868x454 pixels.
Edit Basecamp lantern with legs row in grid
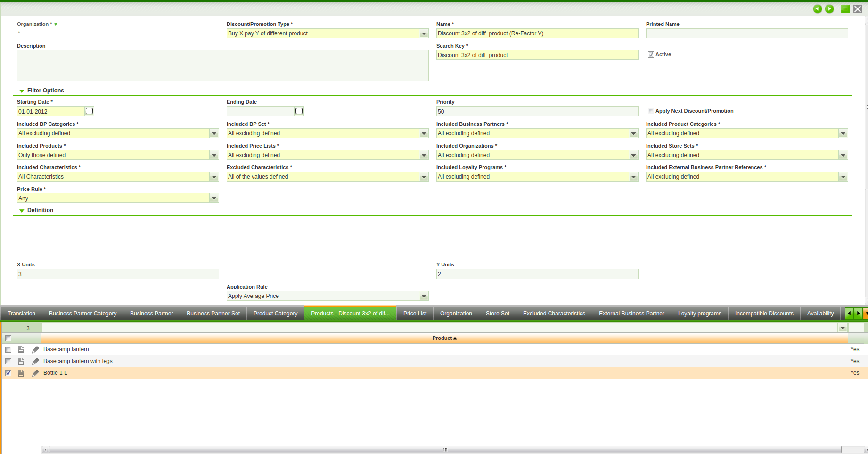click(x=35, y=362)
